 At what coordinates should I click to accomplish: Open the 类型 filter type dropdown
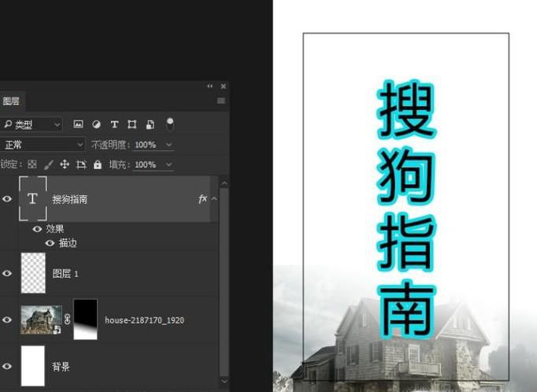(31, 124)
